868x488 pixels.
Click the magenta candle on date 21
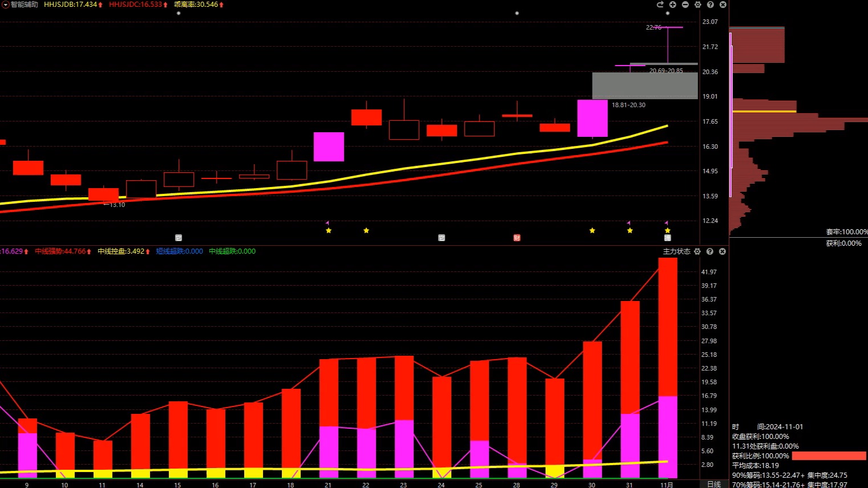tap(329, 147)
